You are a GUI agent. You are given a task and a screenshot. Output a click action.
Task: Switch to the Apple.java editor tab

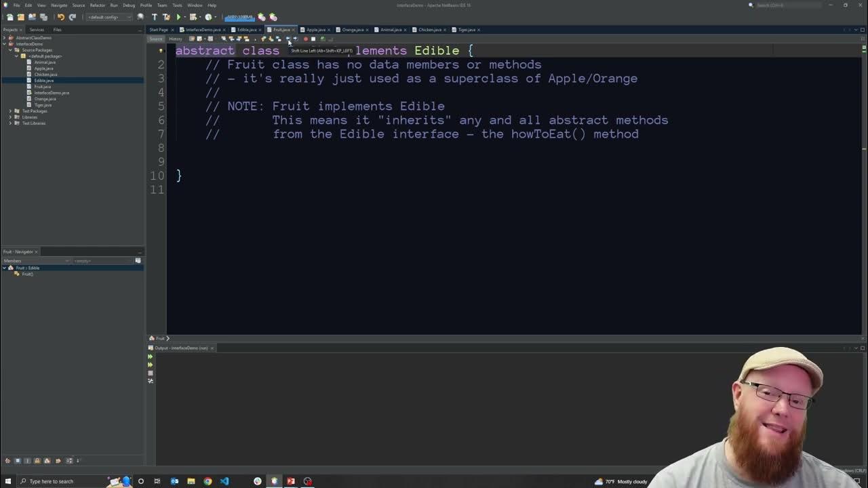(x=315, y=30)
